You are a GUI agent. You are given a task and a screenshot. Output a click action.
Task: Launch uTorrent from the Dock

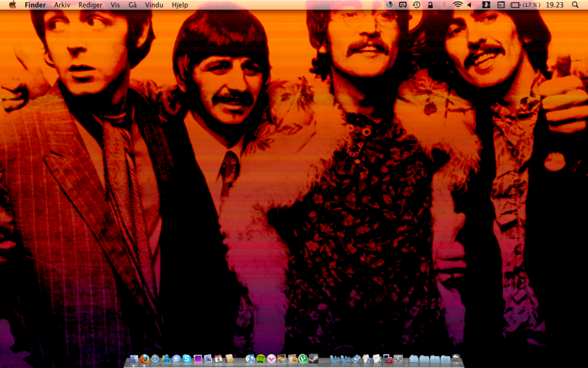coord(303,359)
